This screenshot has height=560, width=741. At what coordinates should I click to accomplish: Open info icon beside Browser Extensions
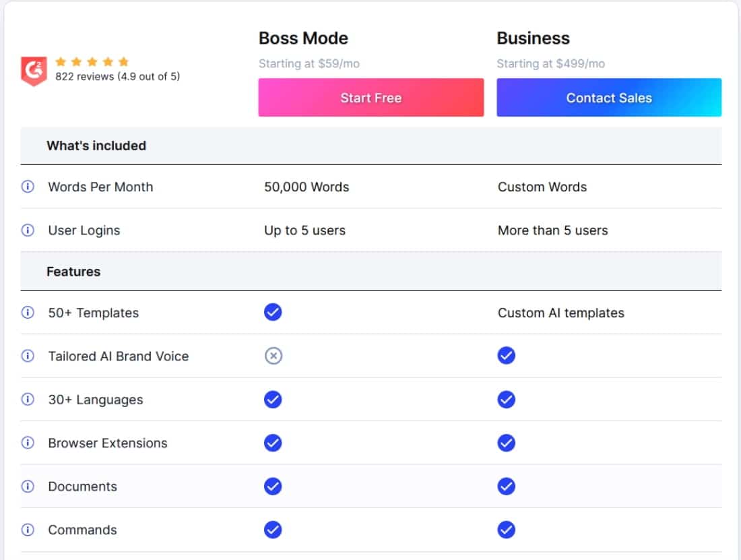pyautogui.click(x=28, y=443)
